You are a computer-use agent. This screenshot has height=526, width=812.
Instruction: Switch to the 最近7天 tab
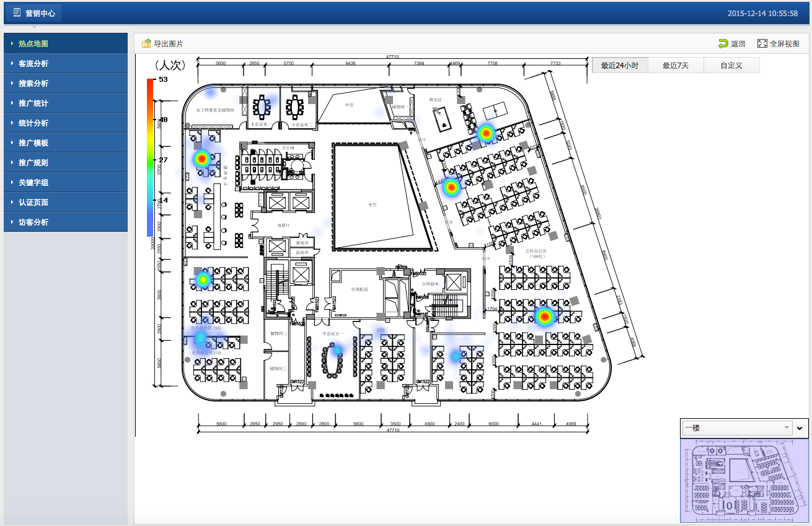point(676,65)
